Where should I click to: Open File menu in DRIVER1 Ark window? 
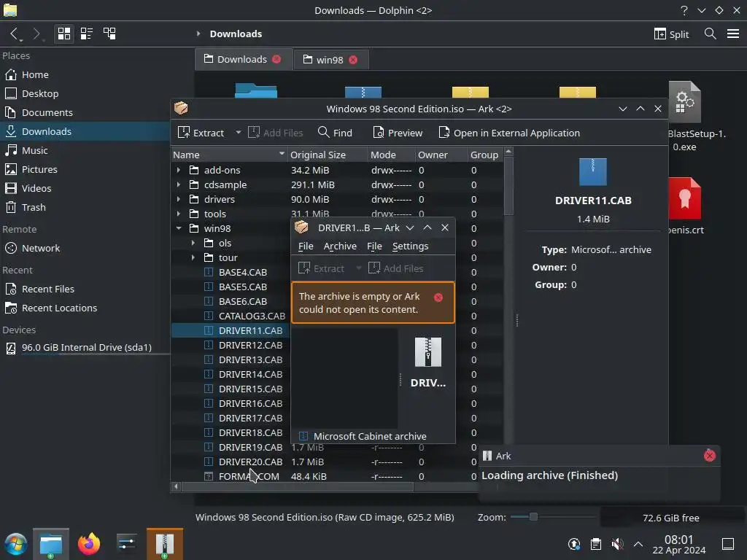pos(306,246)
